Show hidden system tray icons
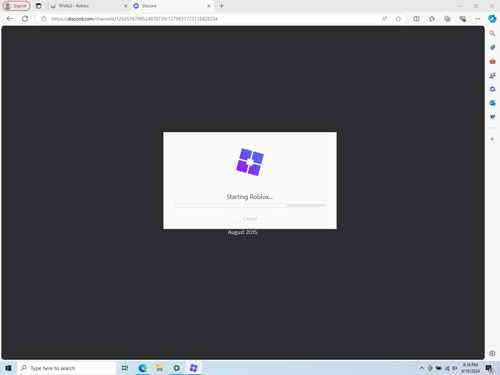The height and width of the screenshot is (375, 500). (422, 368)
